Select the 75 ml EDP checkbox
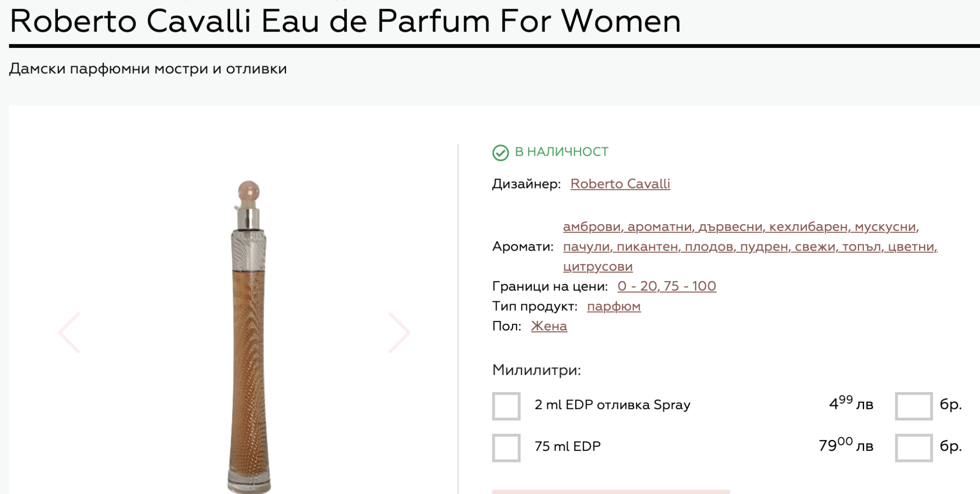Image resolution: width=980 pixels, height=494 pixels. (506, 448)
